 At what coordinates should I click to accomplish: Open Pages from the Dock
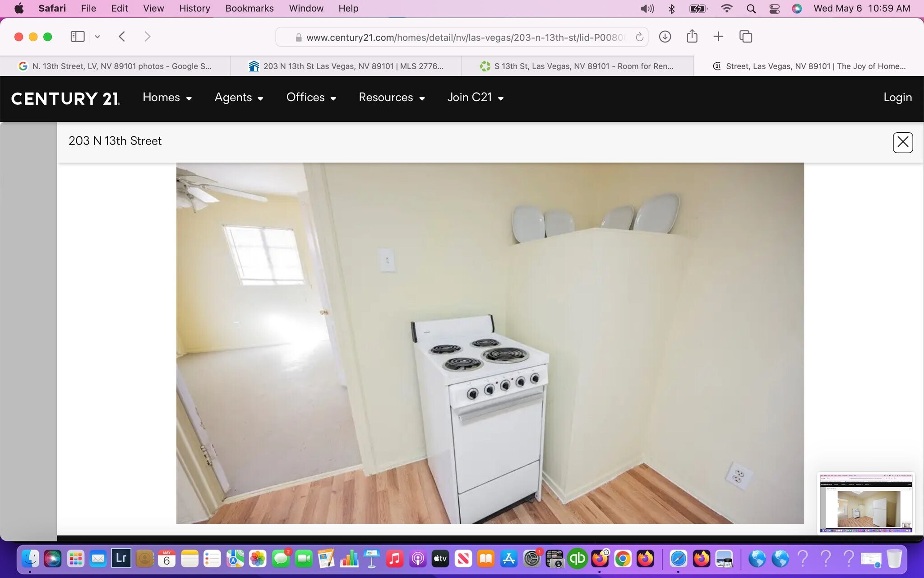pyautogui.click(x=326, y=559)
